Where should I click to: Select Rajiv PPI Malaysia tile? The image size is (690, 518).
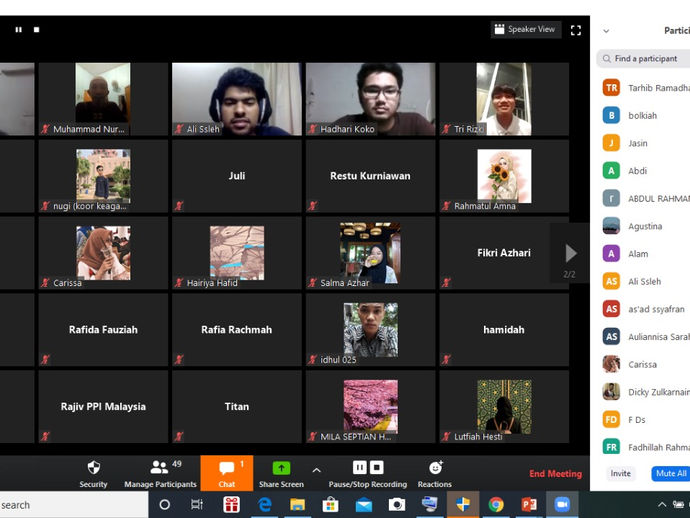pyautogui.click(x=103, y=407)
